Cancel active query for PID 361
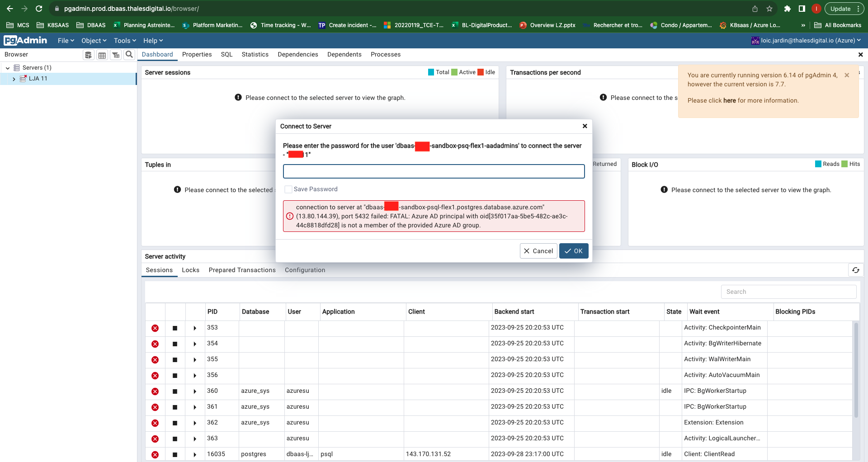Image resolution: width=868 pixels, height=462 pixels. click(175, 407)
